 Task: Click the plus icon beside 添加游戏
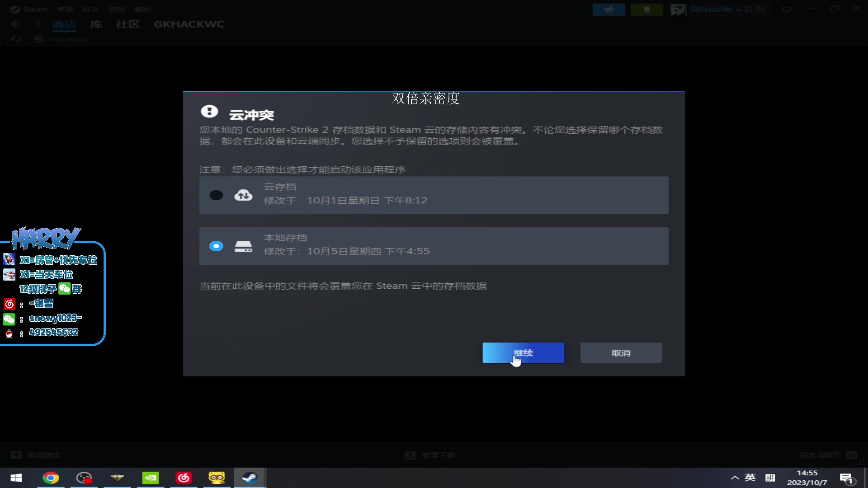(x=16, y=455)
